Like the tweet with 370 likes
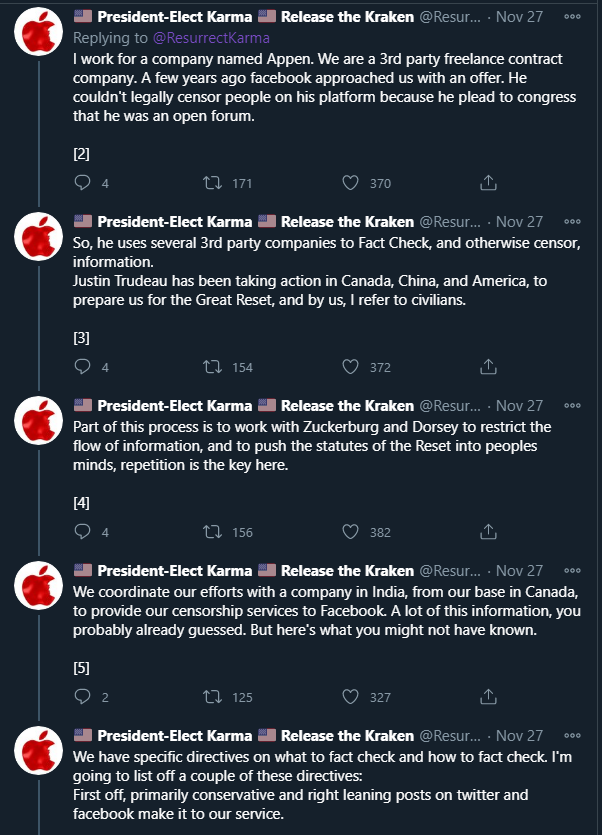The image size is (602, 835). [351, 183]
